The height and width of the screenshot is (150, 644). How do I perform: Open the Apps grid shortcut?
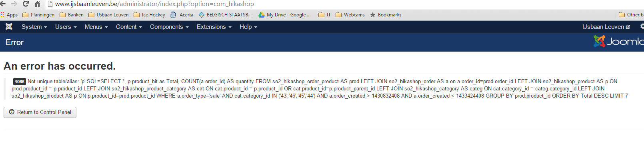coord(9,15)
